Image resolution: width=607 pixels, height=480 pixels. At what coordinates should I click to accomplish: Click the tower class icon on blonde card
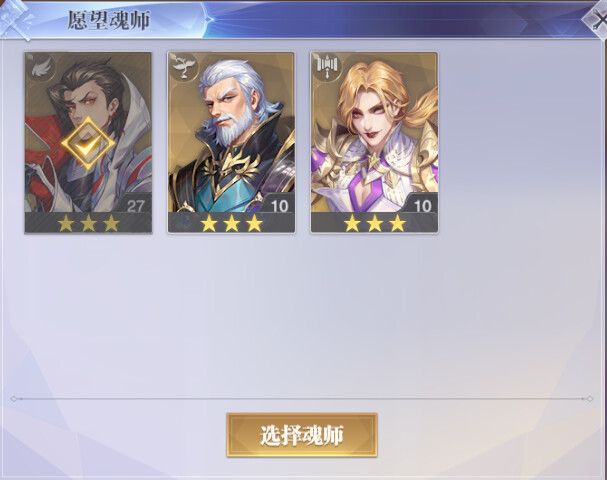tap(327, 67)
